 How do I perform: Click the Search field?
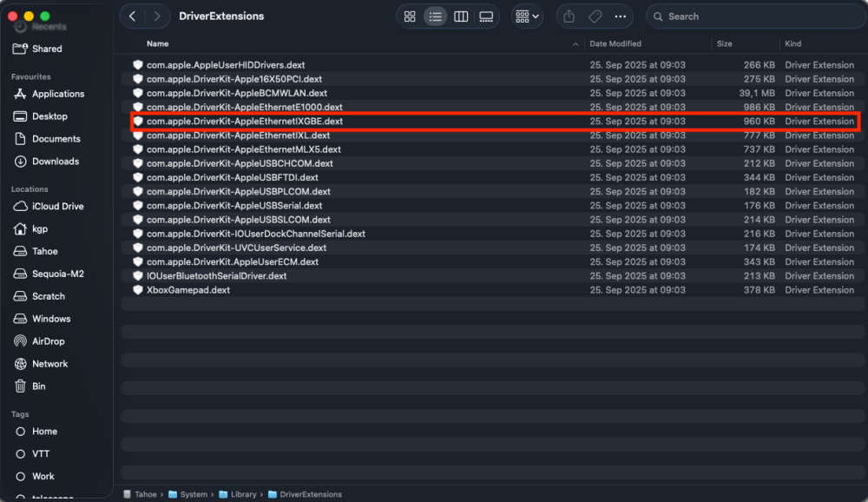point(756,17)
